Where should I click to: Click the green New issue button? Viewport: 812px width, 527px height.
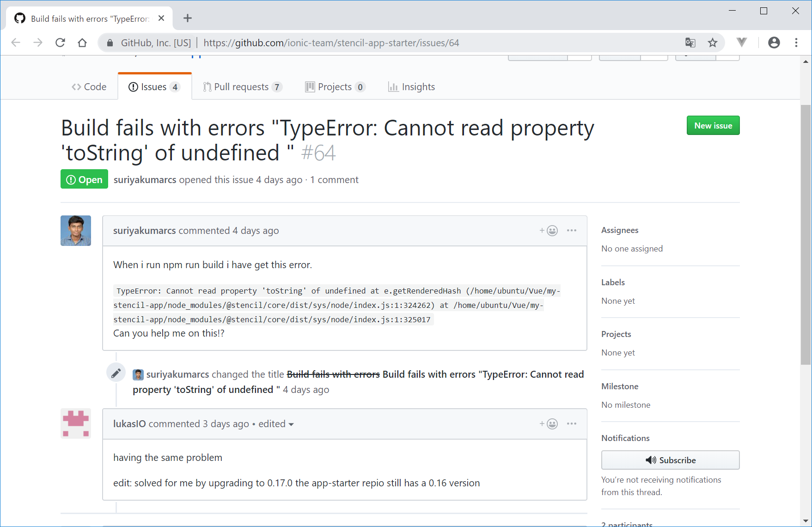point(713,126)
